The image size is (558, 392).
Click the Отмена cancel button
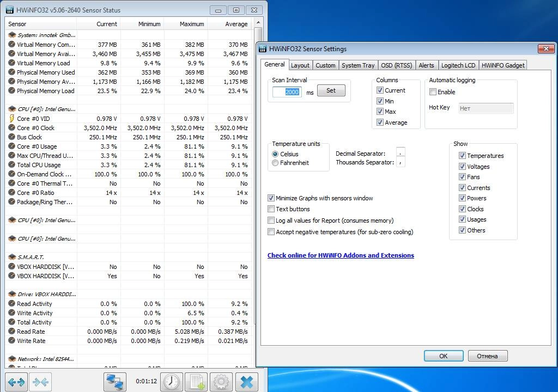tap(488, 356)
